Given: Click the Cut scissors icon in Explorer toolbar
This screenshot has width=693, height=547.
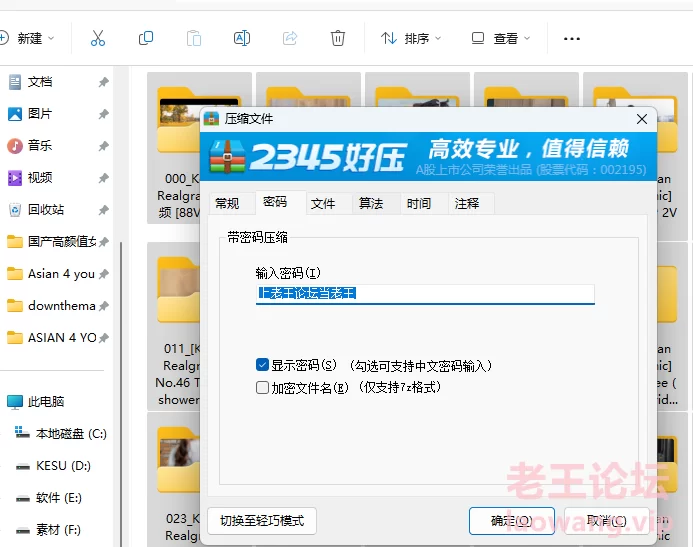Looking at the screenshot, I should click(98, 38).
